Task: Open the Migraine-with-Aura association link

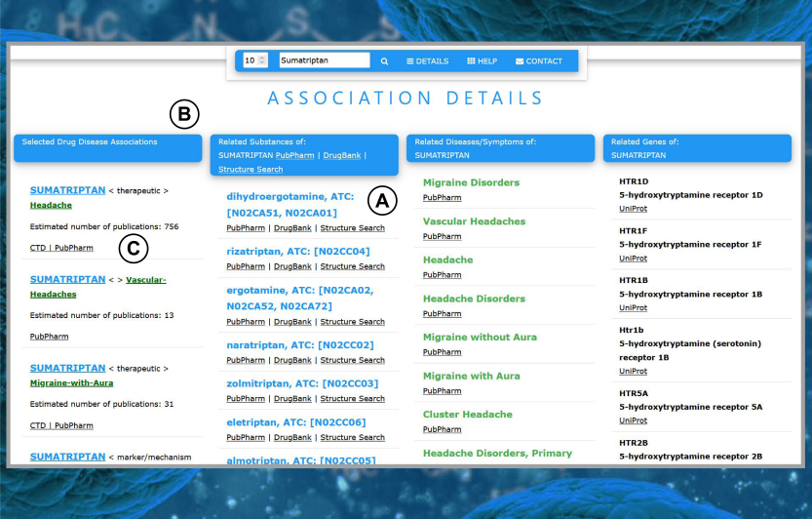Action: 71,383
